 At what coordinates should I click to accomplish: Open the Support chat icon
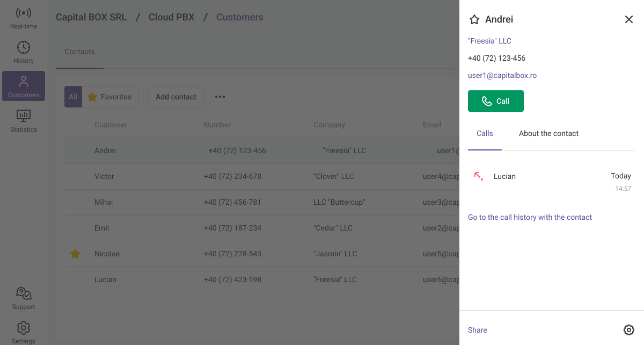coord(24,294)
